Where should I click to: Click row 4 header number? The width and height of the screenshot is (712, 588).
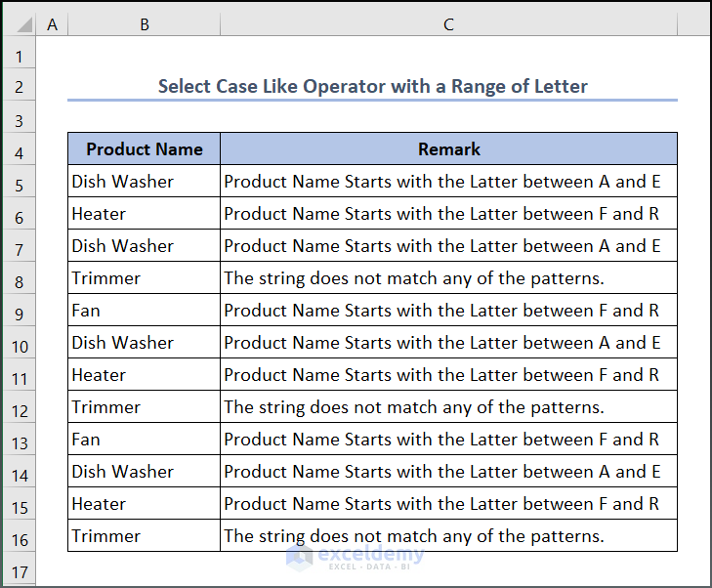[x=19, y=152]
